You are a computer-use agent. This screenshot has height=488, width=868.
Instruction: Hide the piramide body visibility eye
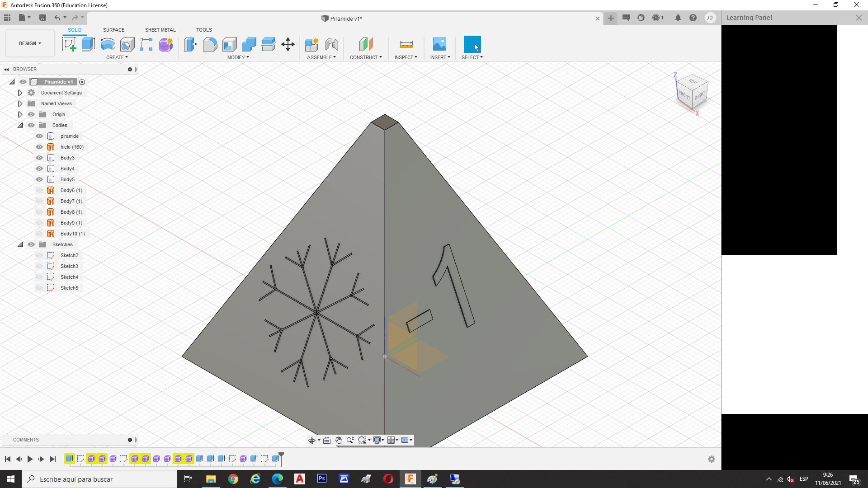(x=39, y=136)
